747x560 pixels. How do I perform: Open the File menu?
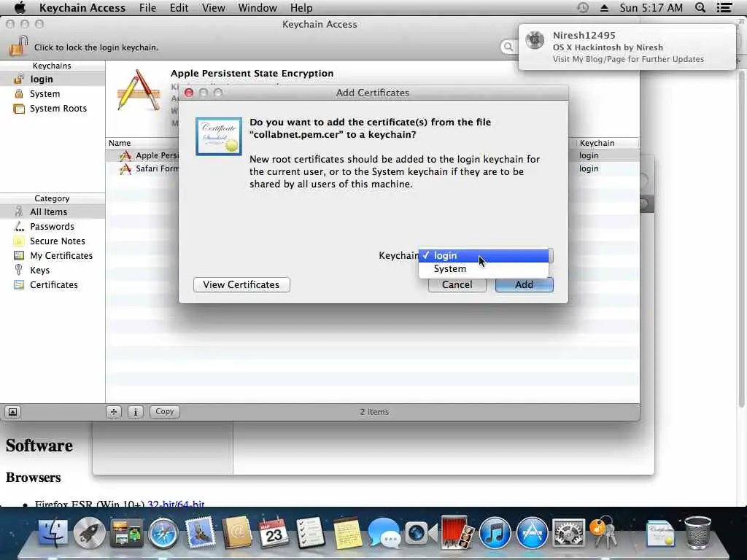pyautogui.click(x=147, y=7)
